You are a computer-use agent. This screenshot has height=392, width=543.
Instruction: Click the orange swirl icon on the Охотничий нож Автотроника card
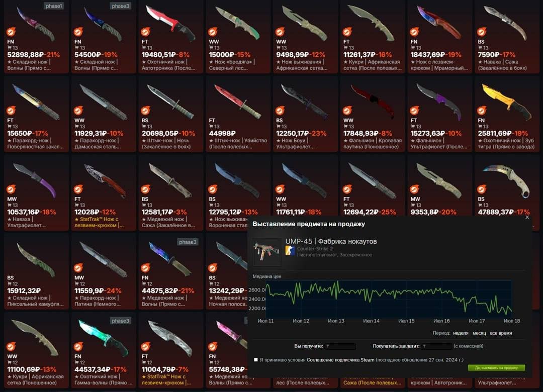pyautogui.click(x=145, y=32)
